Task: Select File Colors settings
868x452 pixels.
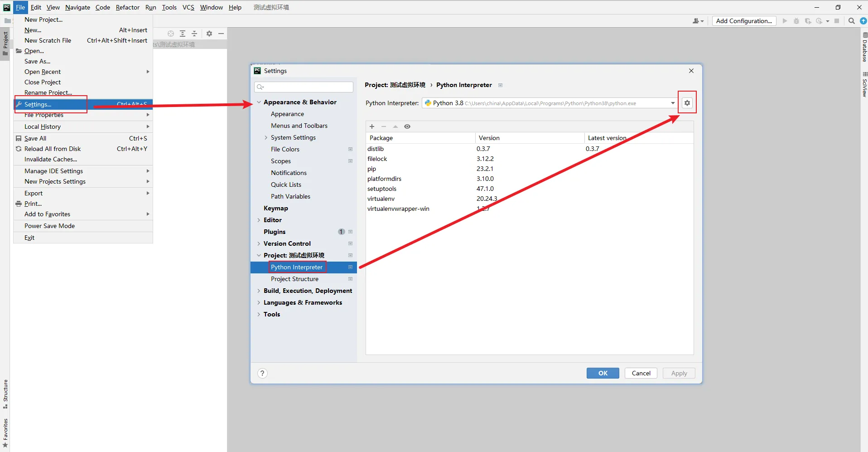Action: [285, 149]
